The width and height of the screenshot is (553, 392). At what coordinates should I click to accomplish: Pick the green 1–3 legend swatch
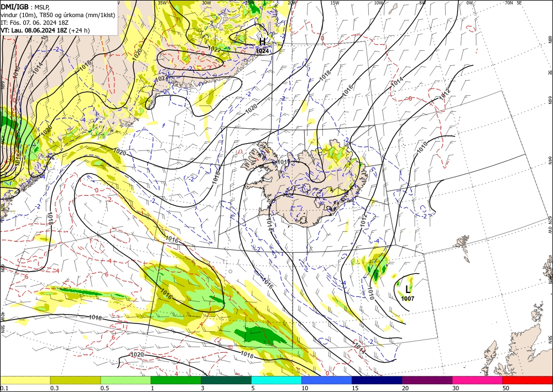click(x=176, y=380)
